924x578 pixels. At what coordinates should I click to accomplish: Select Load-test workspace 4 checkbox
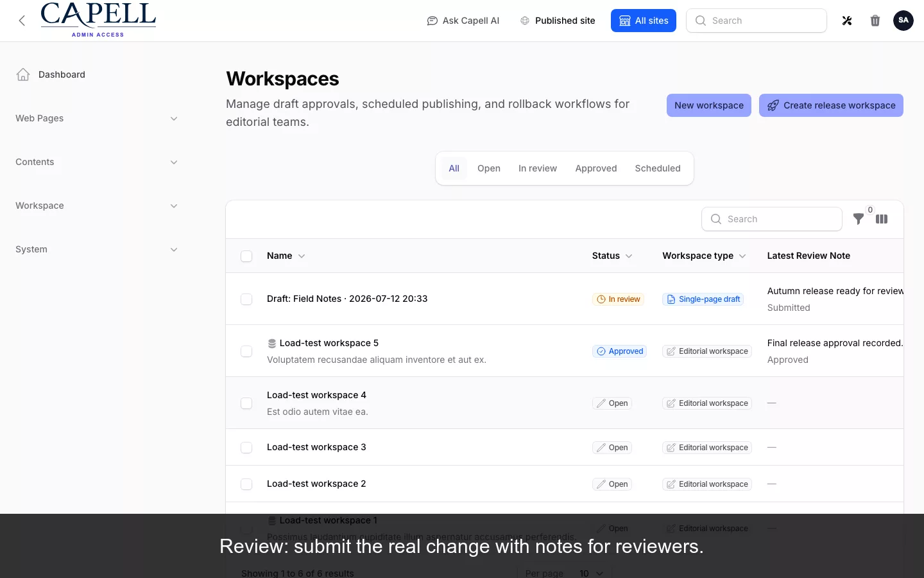[x=246, y=403]
